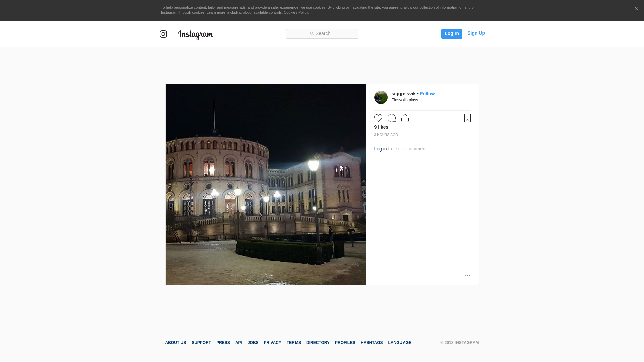
Task: Dismiss the cookie banner with X
Action: point(636,9)
